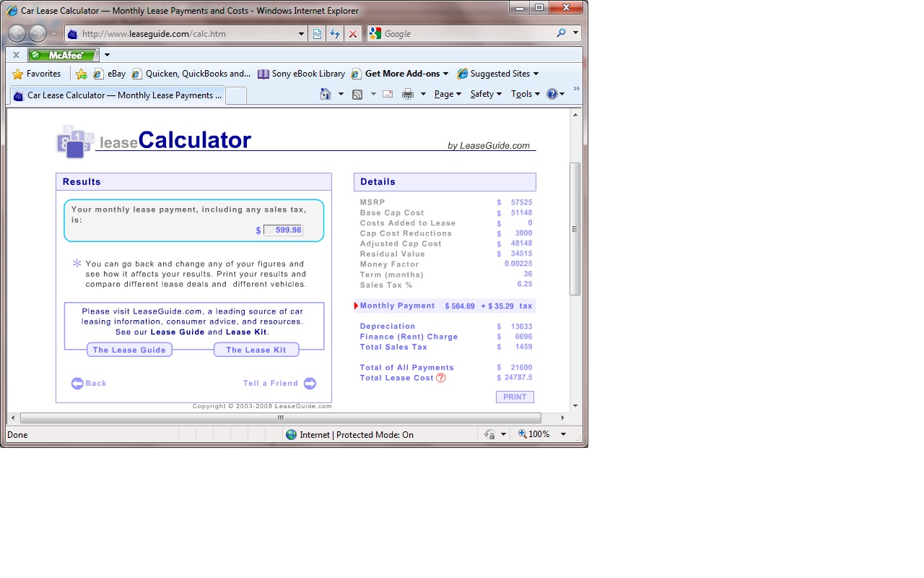The width and height of the screenshot is (924, 578).
Task: Toggle Compatibility View icon in address bar
Action: (317, 34)
